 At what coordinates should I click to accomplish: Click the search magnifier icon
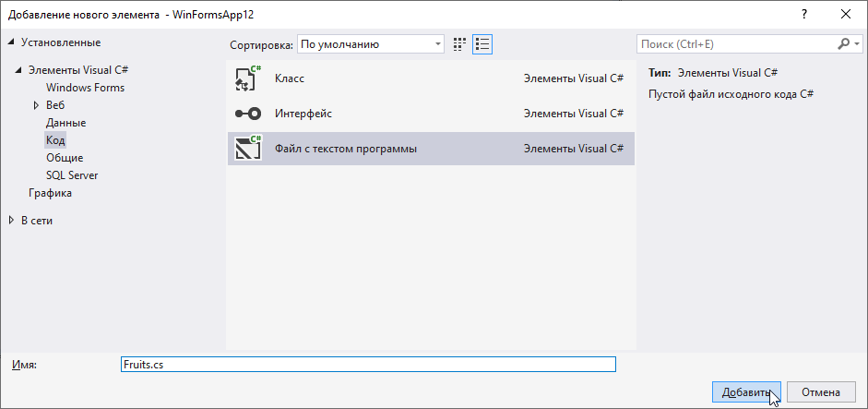tap(844, 43)
